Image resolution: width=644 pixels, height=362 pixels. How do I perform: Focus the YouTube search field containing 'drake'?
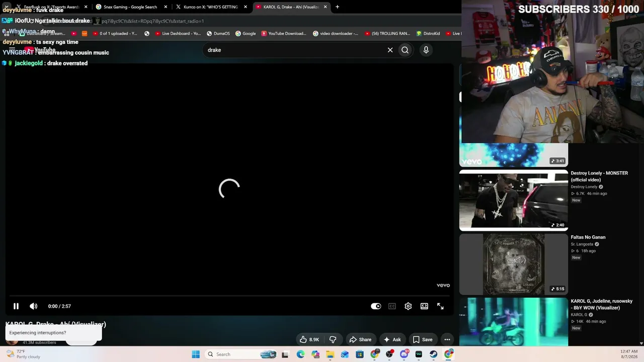pos(294,50)
